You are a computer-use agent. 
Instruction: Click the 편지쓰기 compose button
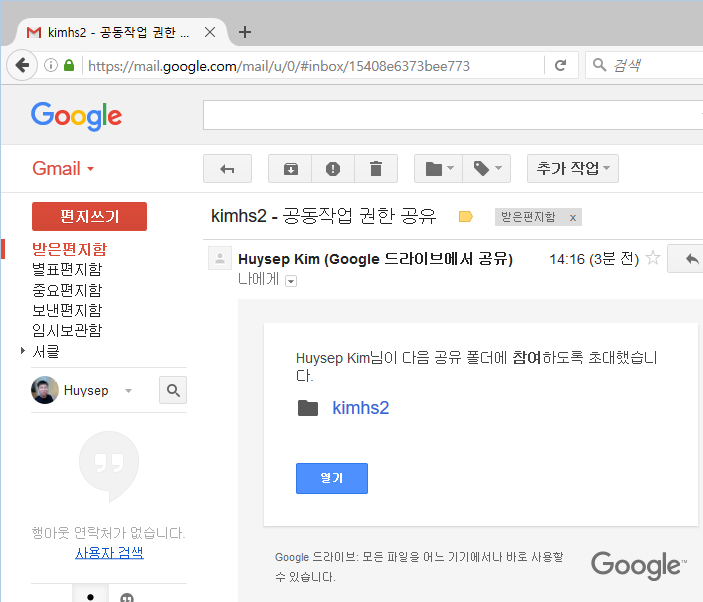89,217
